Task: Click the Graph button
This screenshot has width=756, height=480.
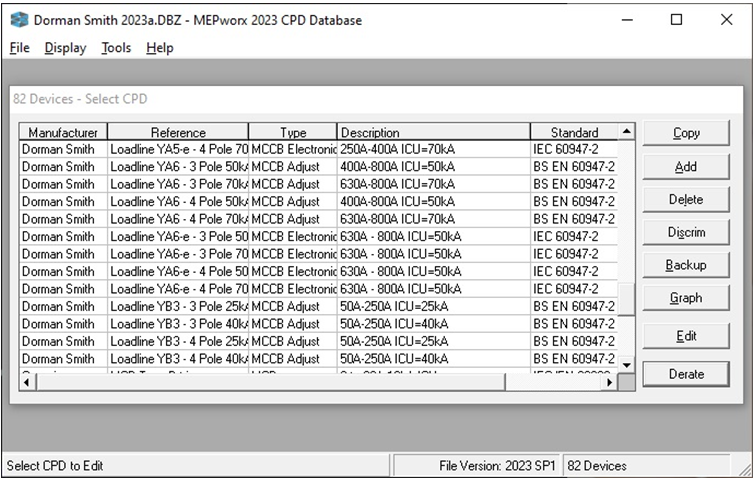Action: [686, 298]
